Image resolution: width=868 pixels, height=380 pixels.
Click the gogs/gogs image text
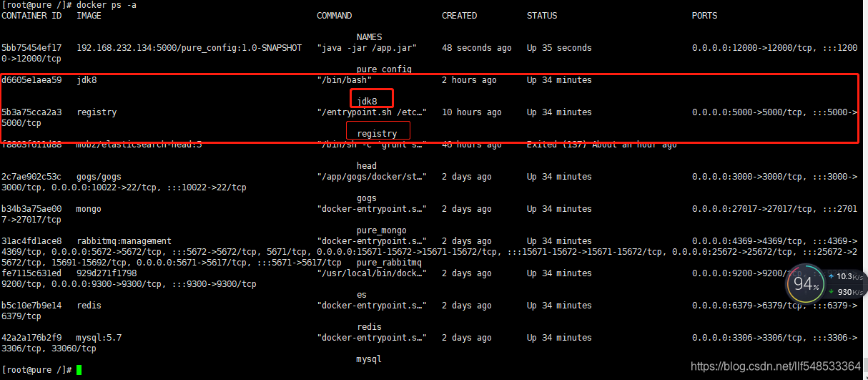(99, 177)
